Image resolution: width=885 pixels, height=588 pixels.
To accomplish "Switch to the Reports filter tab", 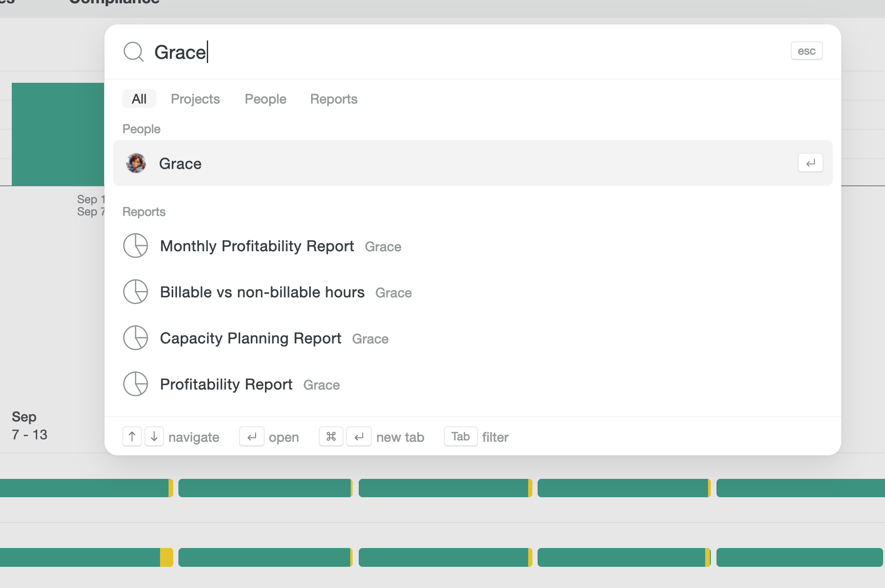I will click(334, 99).
